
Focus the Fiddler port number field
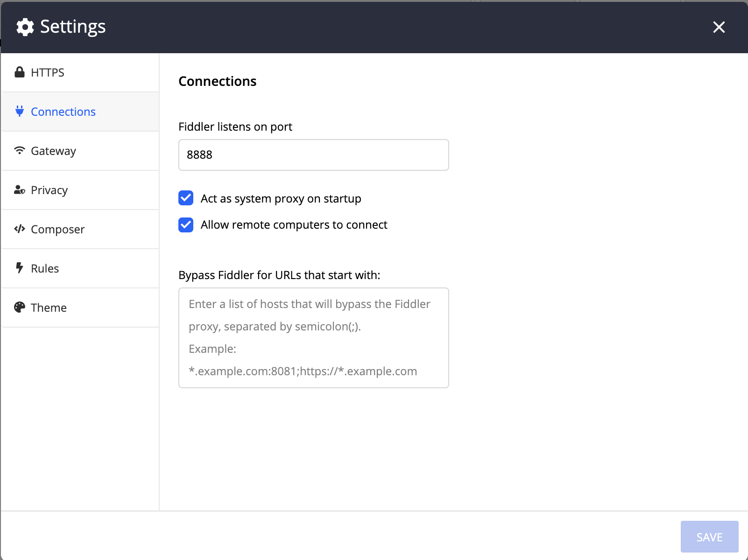tap(313, 155)
